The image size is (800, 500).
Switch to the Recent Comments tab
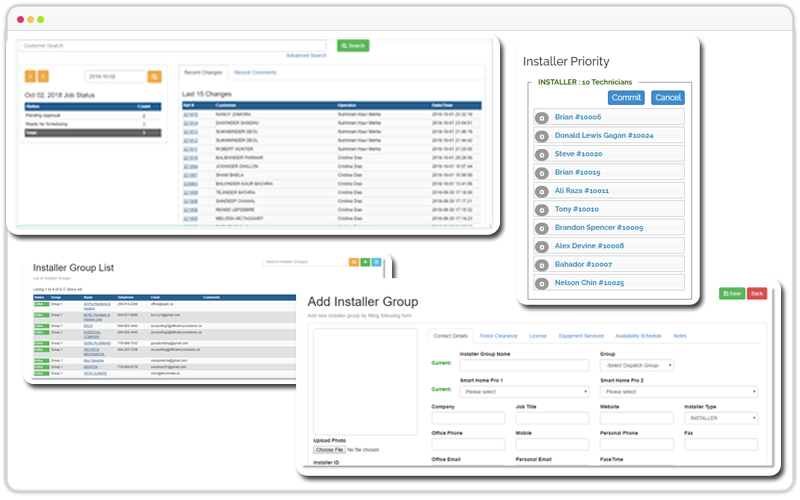click(255, 73)
